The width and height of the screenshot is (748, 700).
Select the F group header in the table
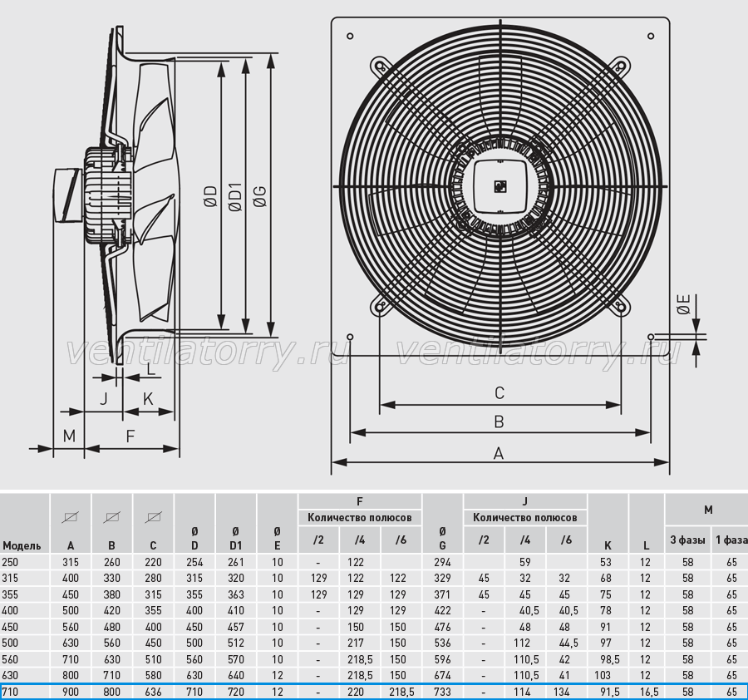360,501
